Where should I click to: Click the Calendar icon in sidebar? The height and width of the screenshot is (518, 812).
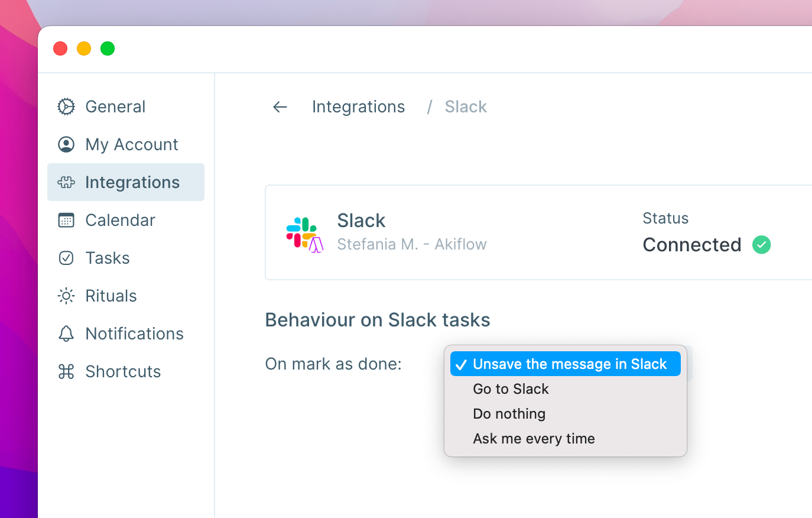66,220
